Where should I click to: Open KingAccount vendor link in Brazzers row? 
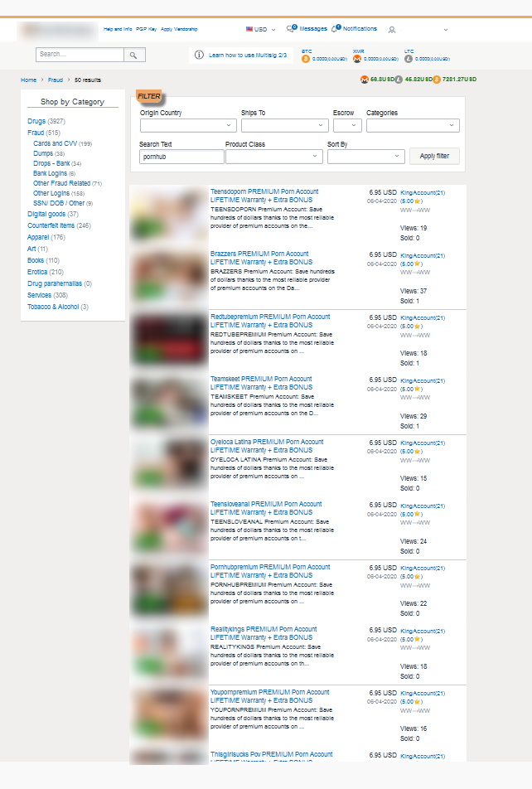coord(423,255)
